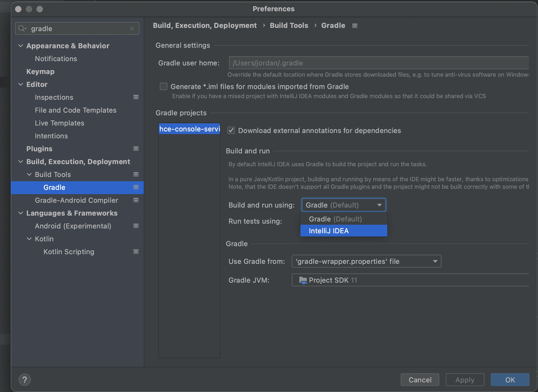Click the project-level icon on the Gradle row

136,187
